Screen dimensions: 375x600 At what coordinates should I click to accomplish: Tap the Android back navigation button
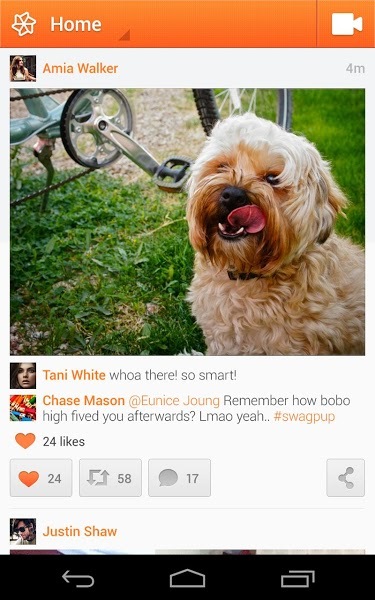pos(78,579)
